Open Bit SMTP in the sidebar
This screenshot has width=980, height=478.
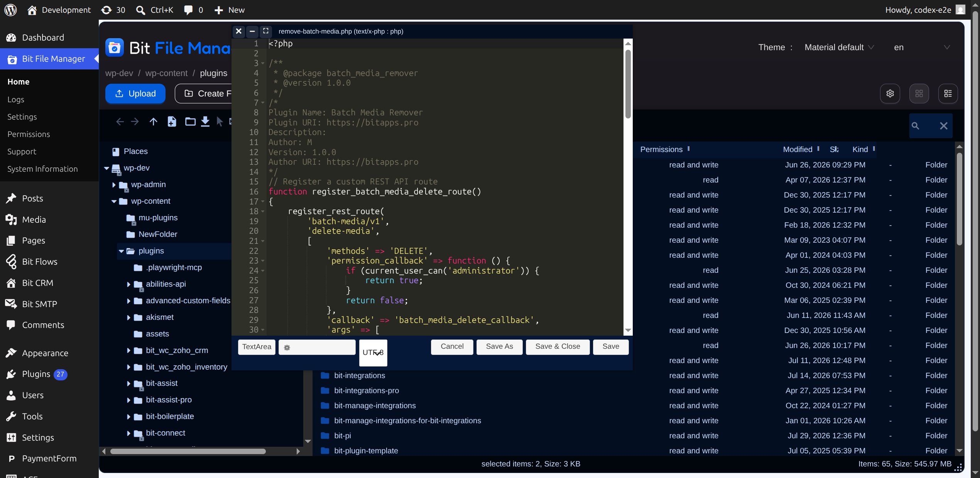pyautogui.click(x=39, y=304)
